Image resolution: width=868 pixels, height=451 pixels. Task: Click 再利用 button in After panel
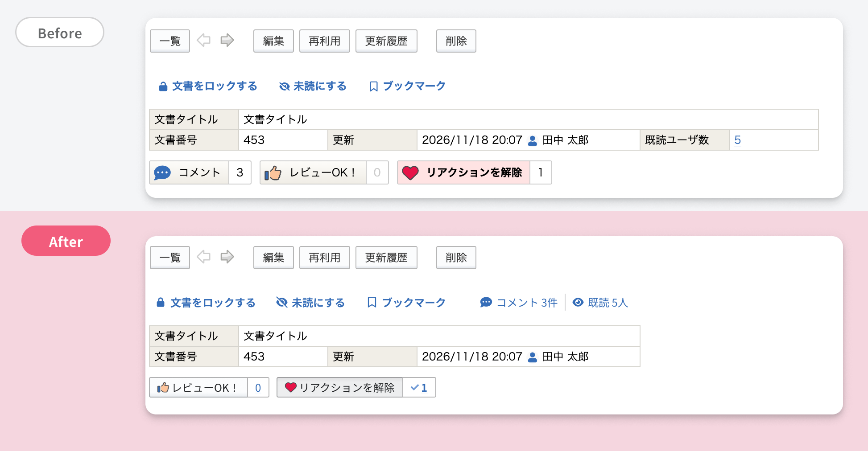click(325, 258)
